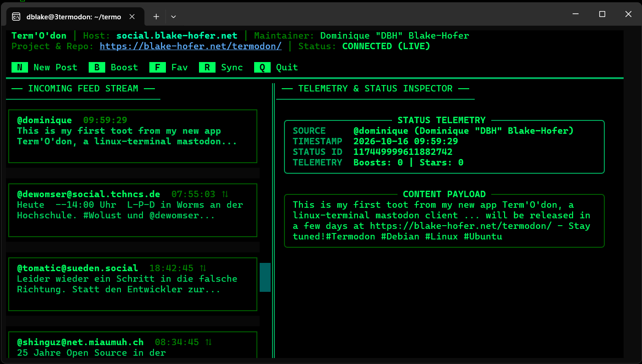Click the TIMESTAMP value "2026-10-16 09:59:29"
Viewport: 642px width, 364px height.
406,142
